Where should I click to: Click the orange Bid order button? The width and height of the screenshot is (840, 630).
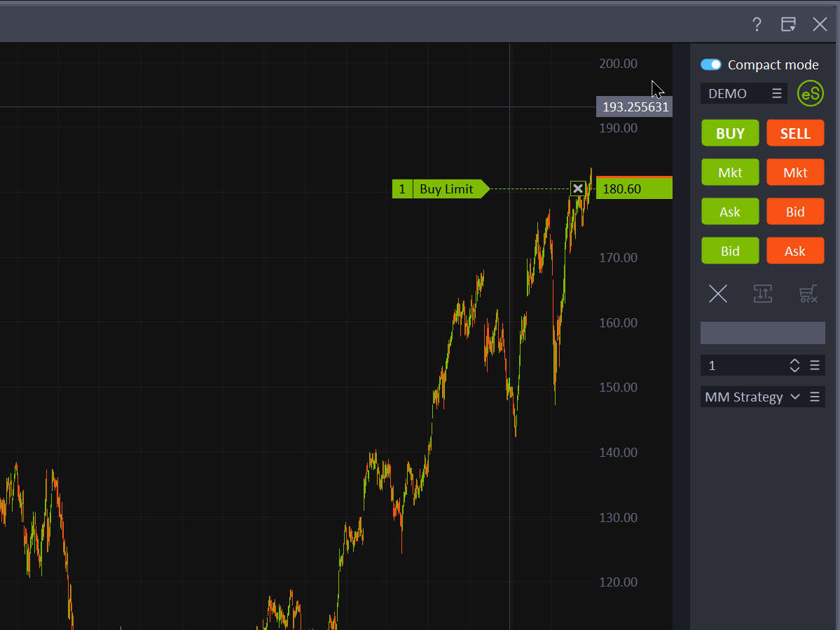pos(795,211)
